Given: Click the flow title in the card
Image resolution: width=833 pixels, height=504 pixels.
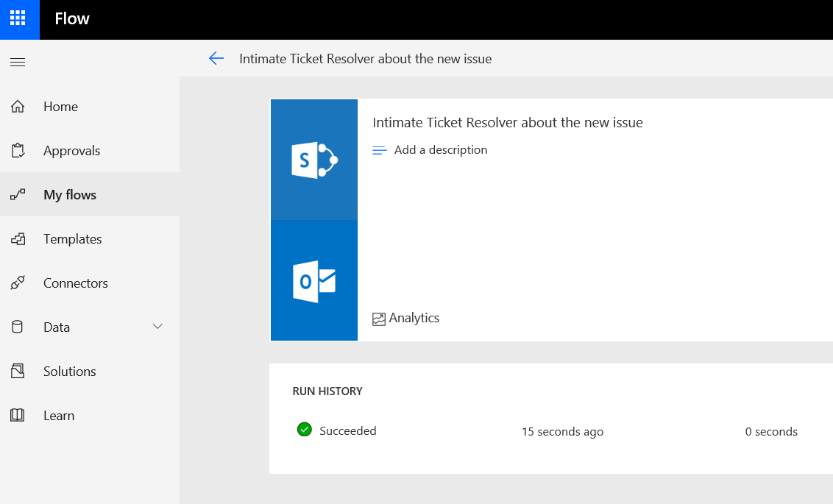Looking at the screenshot, I should point(507,123).
